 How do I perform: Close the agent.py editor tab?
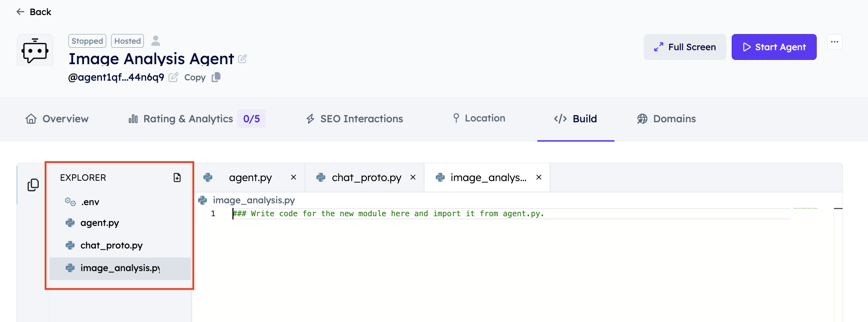(x=293, y=177)
